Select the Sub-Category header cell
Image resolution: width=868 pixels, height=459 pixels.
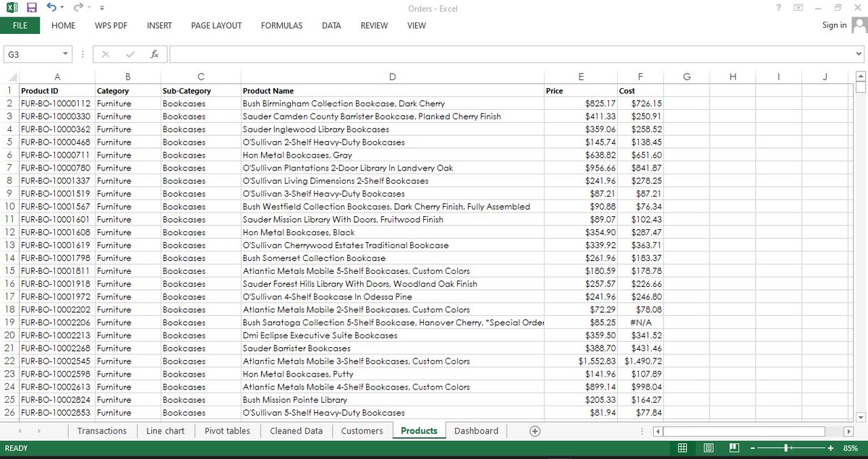point(200,91)
